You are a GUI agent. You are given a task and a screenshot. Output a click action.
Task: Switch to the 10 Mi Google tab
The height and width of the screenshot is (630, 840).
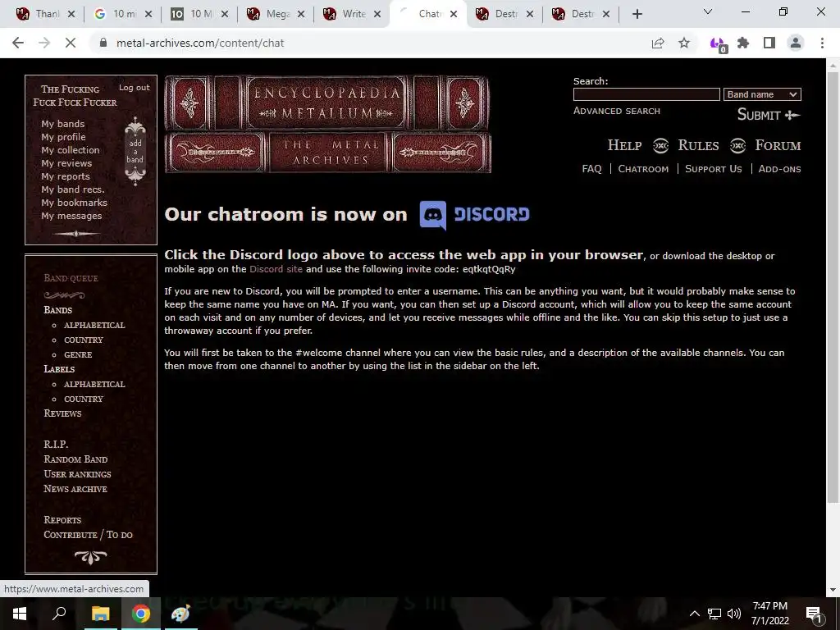pos(123,14)
